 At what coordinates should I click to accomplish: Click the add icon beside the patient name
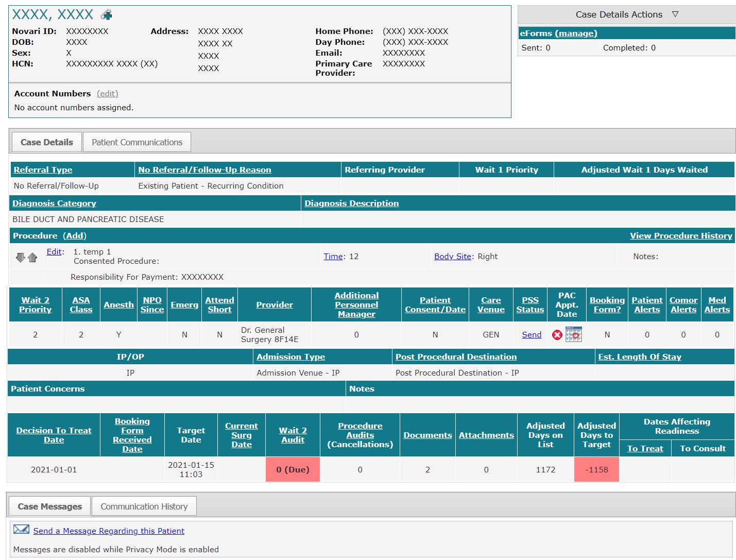(106, 14)
